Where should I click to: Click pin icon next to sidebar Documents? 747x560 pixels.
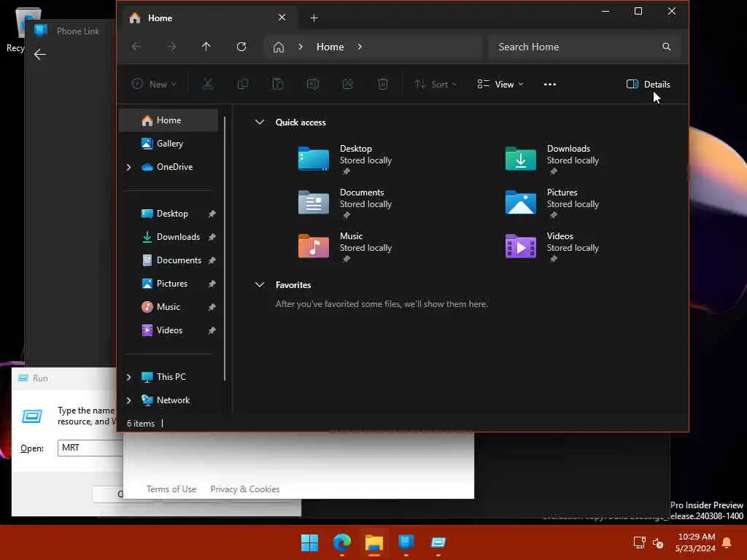coord(212,260)
